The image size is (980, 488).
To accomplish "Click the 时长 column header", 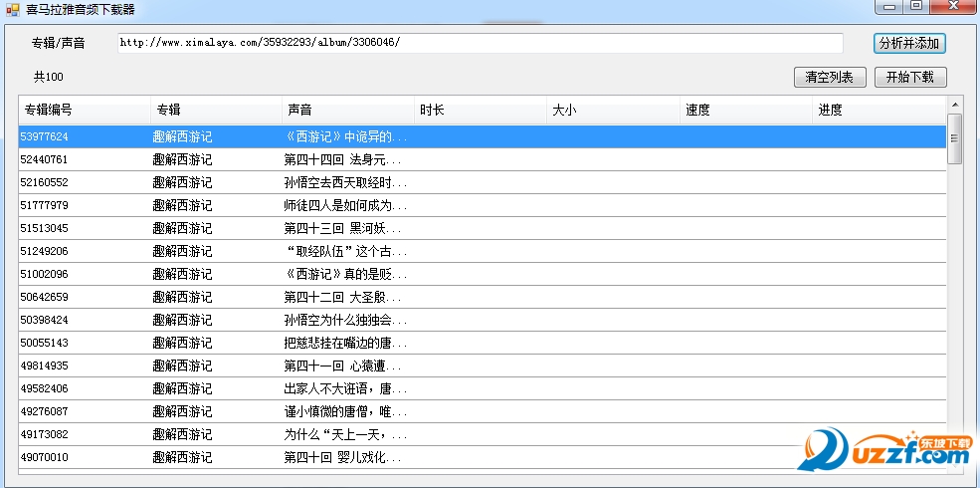I will tap(481, 111).
